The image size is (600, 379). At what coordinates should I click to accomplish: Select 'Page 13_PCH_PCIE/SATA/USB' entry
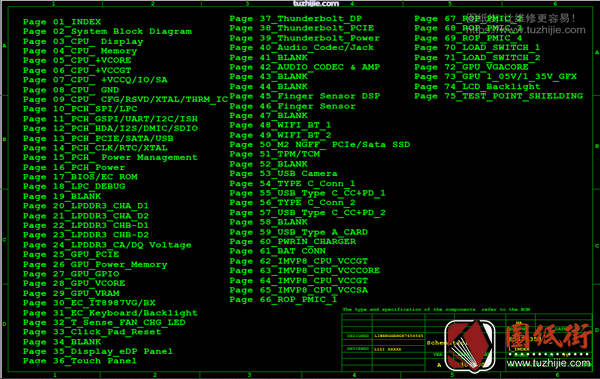coord(98,139)
